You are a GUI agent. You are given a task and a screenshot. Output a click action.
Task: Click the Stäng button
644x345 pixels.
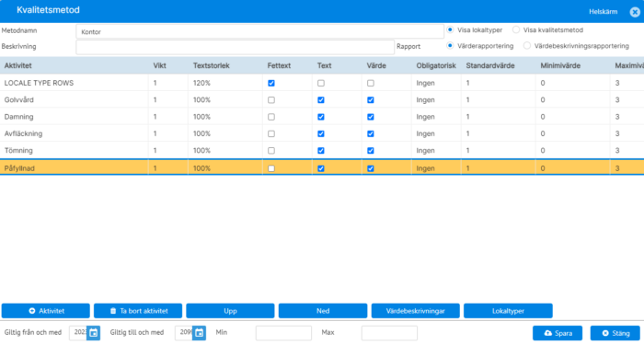coord(615,333)
